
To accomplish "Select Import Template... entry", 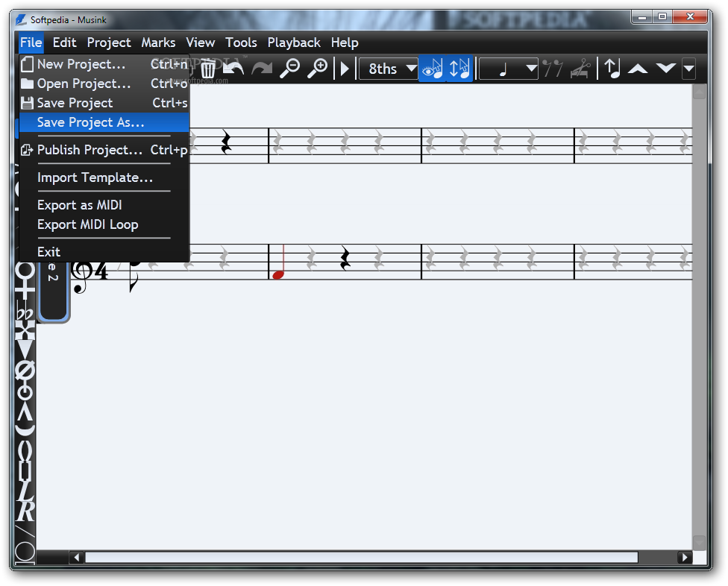I will [x=104, y=177].
